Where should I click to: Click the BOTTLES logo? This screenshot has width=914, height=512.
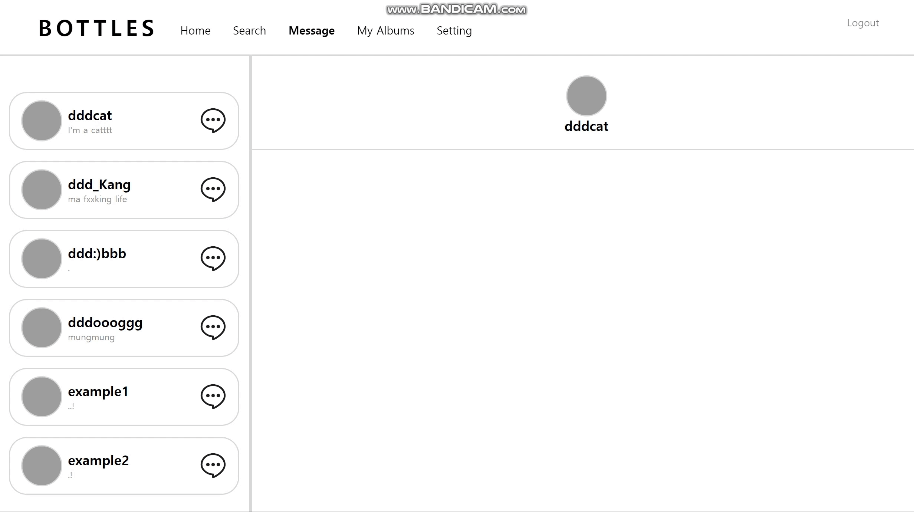point(97,29)
